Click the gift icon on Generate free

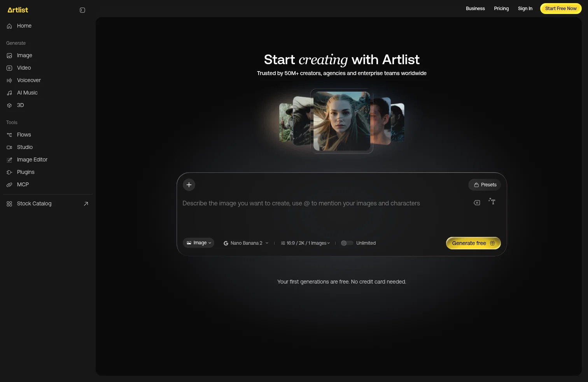492,243
